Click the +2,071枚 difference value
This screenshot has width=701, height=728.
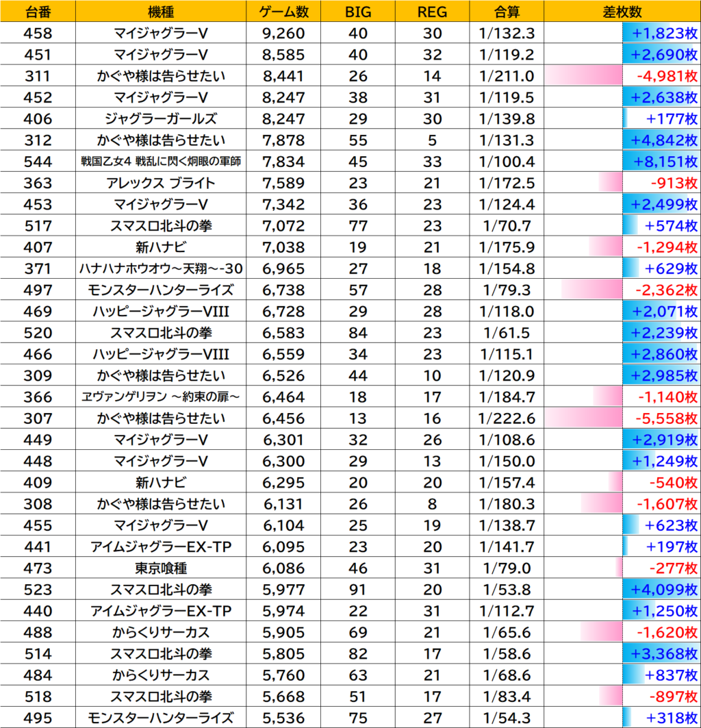[664, 311]
